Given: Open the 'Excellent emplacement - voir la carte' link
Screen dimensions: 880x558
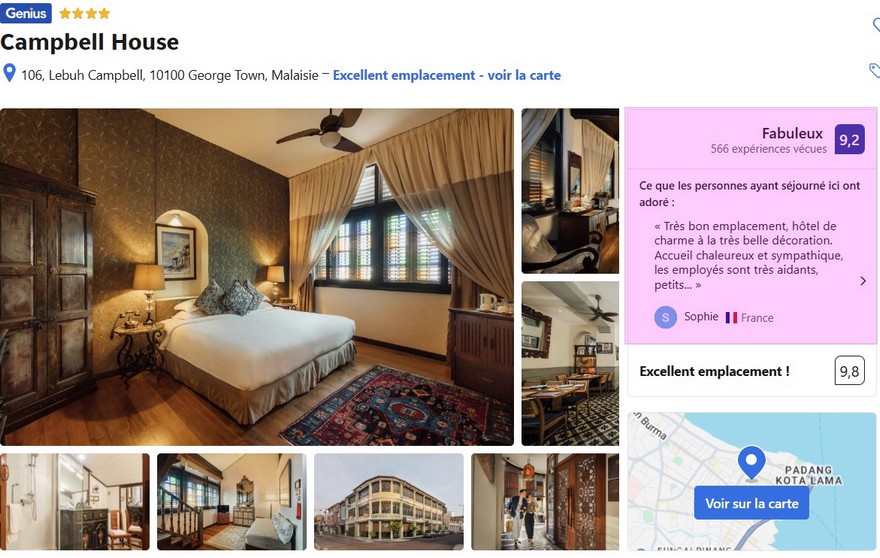Looking at the screenshot, I should [447, 75].
